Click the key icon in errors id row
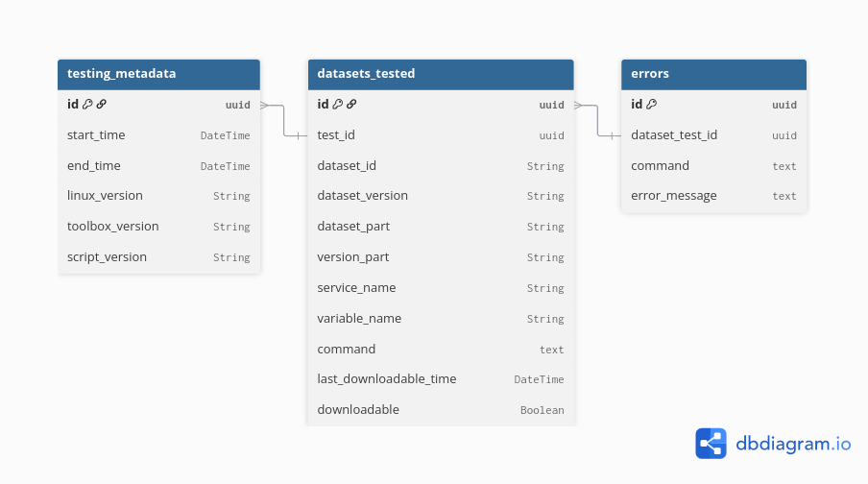This screenshot has width=868, height=484. tap(651, 105)
